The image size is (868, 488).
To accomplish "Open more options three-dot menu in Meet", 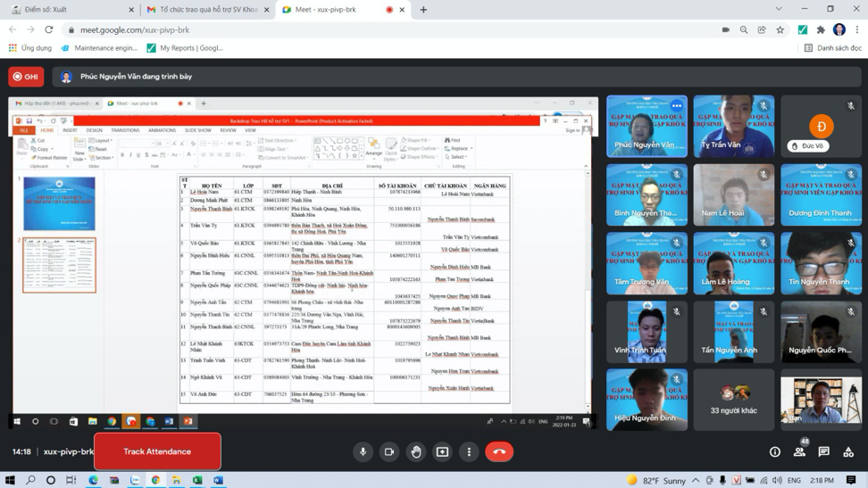I will pyautogui.click(x=469, y=451).
